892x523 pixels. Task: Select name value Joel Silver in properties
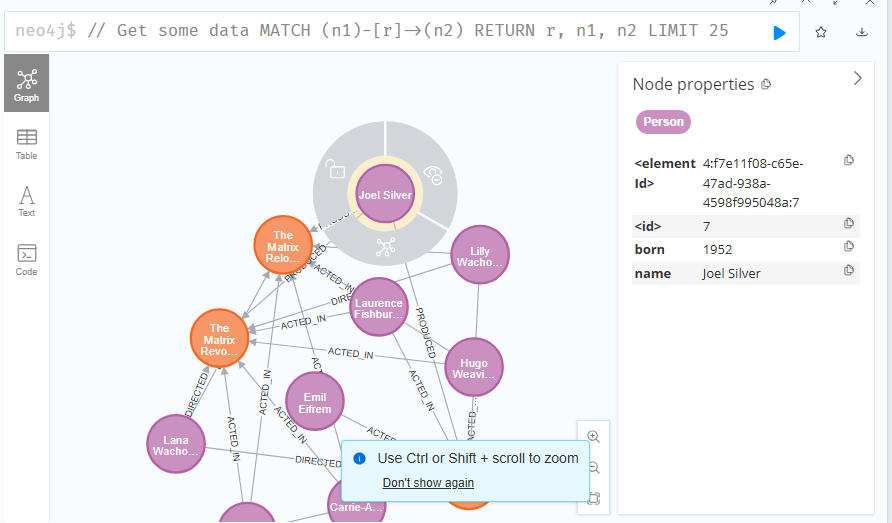pos(731,274)
